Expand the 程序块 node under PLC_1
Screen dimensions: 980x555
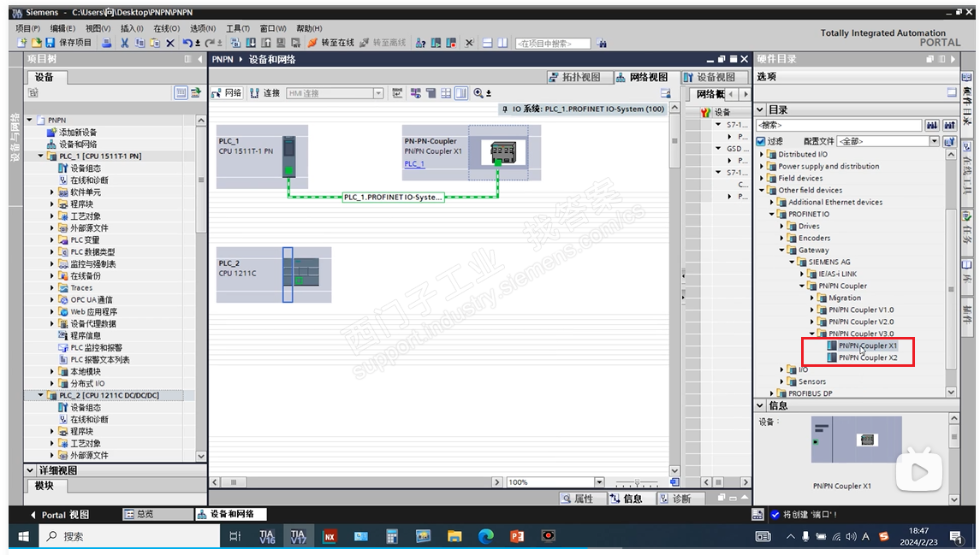52,204
